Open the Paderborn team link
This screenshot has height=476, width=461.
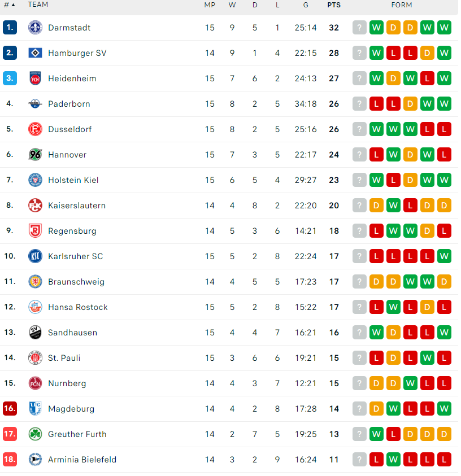pyautogui.click(x=69, y=104)
